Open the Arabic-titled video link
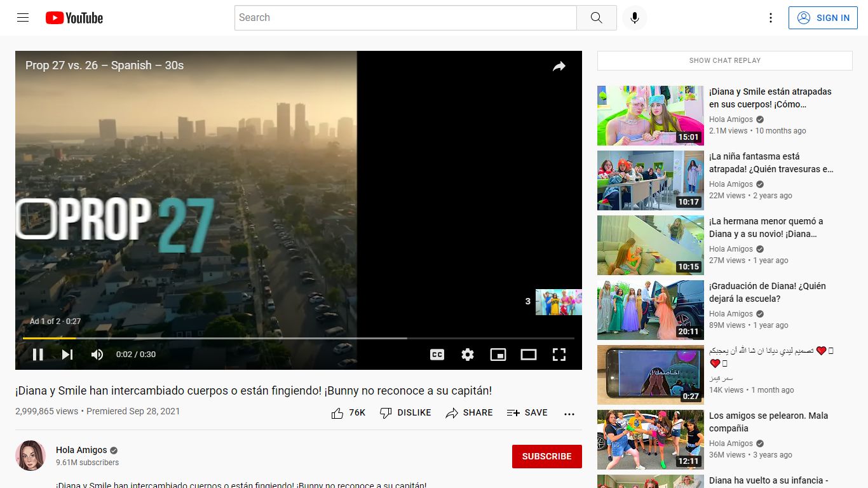Image resolution: width=868 pixels, height=488 pixels. pyautogui.click(x=771, y=357)
